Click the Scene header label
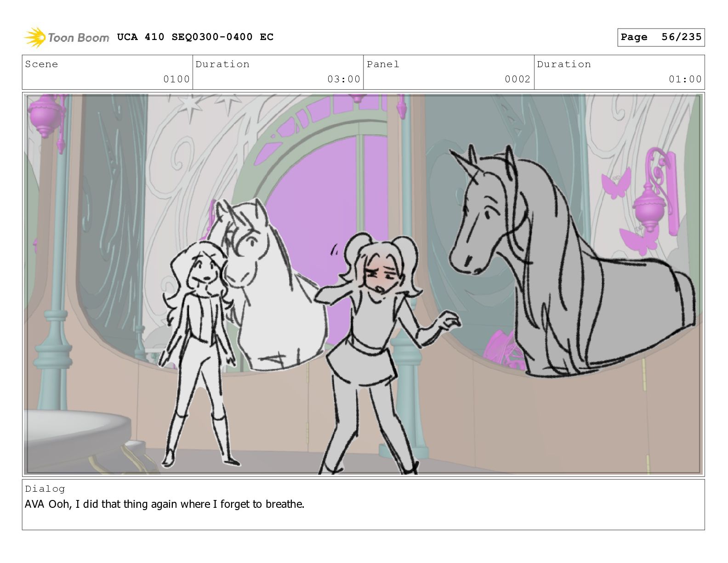Image resolution: width=728 pixels, height=563 pixels. point(42,64)
